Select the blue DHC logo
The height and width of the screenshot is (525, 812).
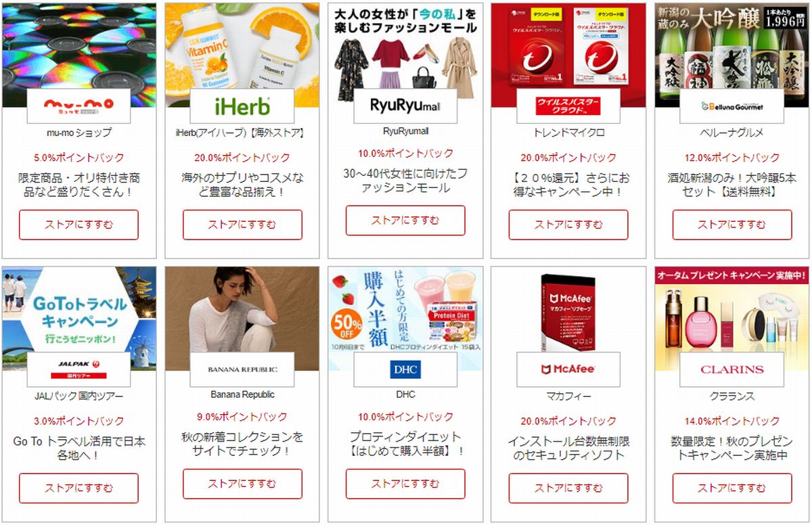405,369
